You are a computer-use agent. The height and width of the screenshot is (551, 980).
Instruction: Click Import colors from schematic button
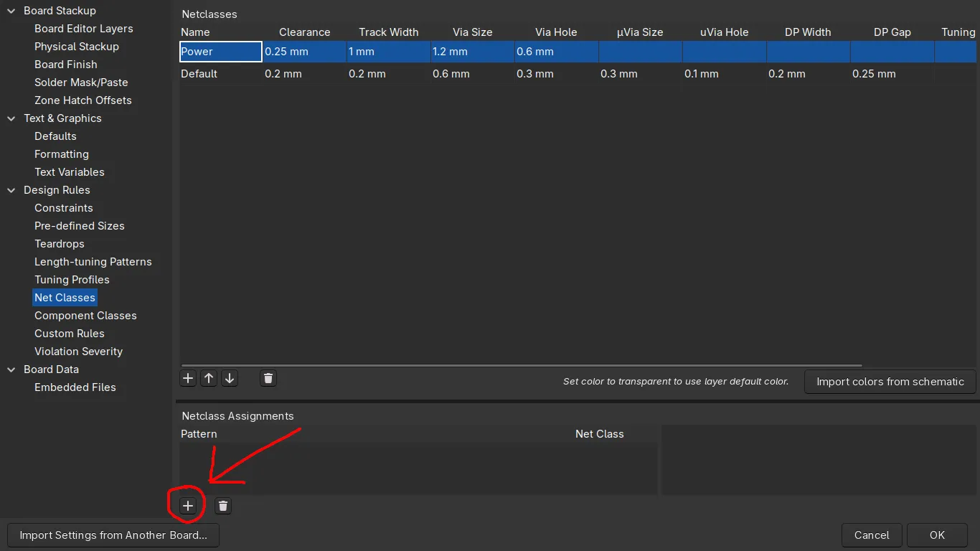890,382
